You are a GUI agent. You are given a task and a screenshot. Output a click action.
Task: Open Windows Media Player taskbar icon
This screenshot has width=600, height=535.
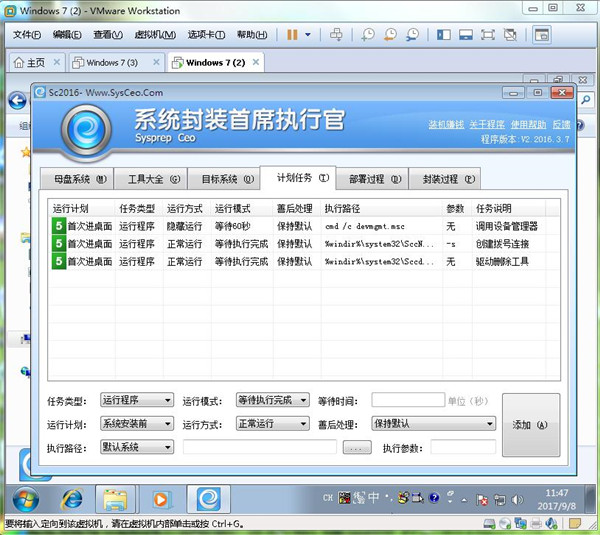click(x=161, y=499)
